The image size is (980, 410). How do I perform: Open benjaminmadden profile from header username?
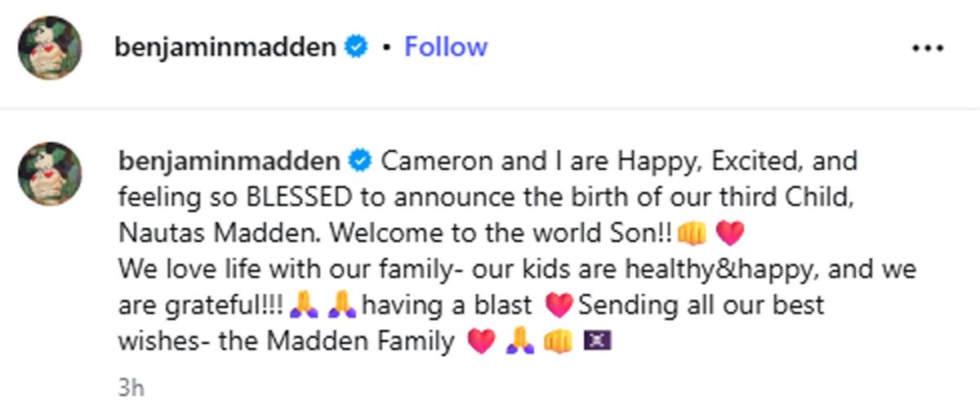(x=225, y=48)
